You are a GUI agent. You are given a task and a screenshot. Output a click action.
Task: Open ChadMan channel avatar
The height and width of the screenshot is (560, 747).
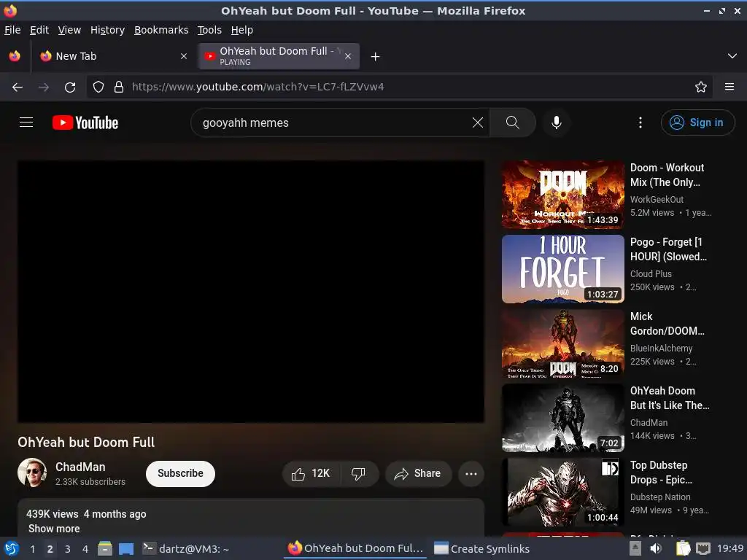pyautogui.click(x=32, y=472)
